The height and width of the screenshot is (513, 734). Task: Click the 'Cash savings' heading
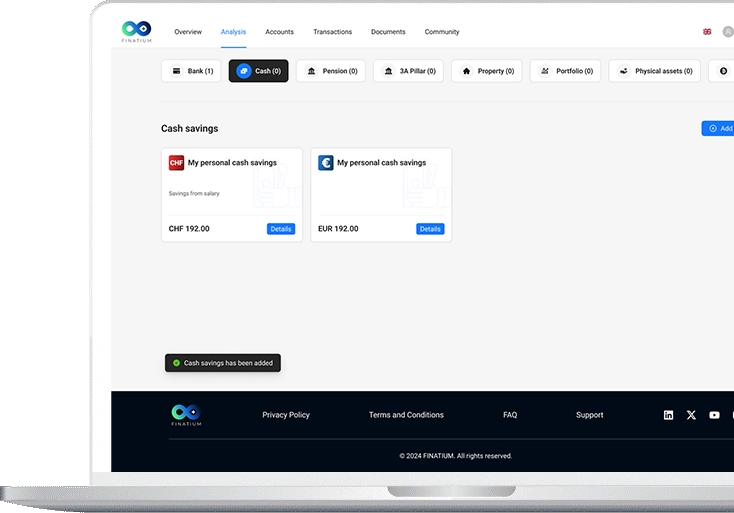click(190, 128)
